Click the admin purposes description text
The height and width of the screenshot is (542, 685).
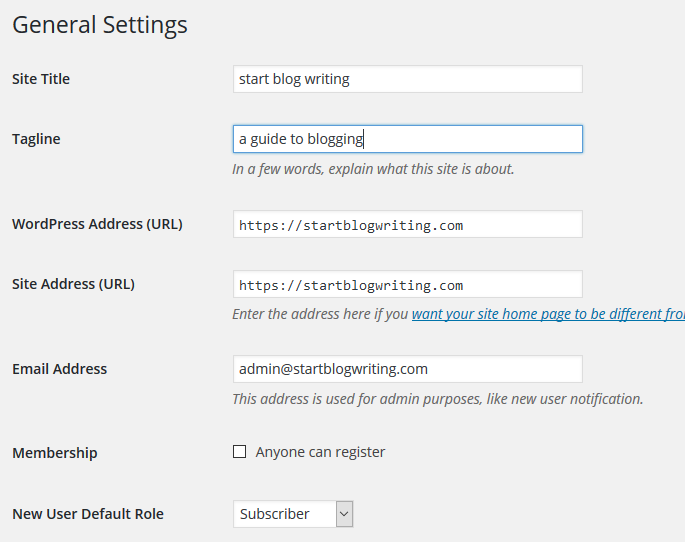coord(438,399)
